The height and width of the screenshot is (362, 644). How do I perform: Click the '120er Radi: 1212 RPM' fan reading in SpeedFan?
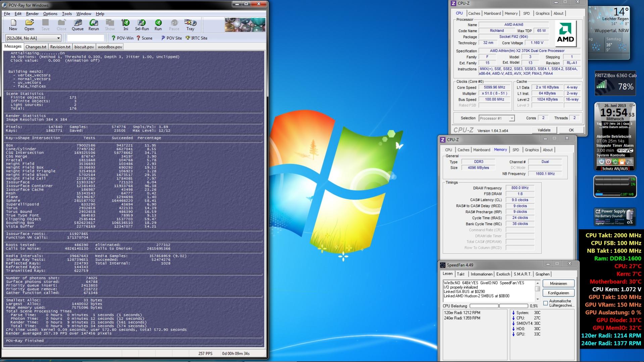pyautogui.click(x=462, y=313)
